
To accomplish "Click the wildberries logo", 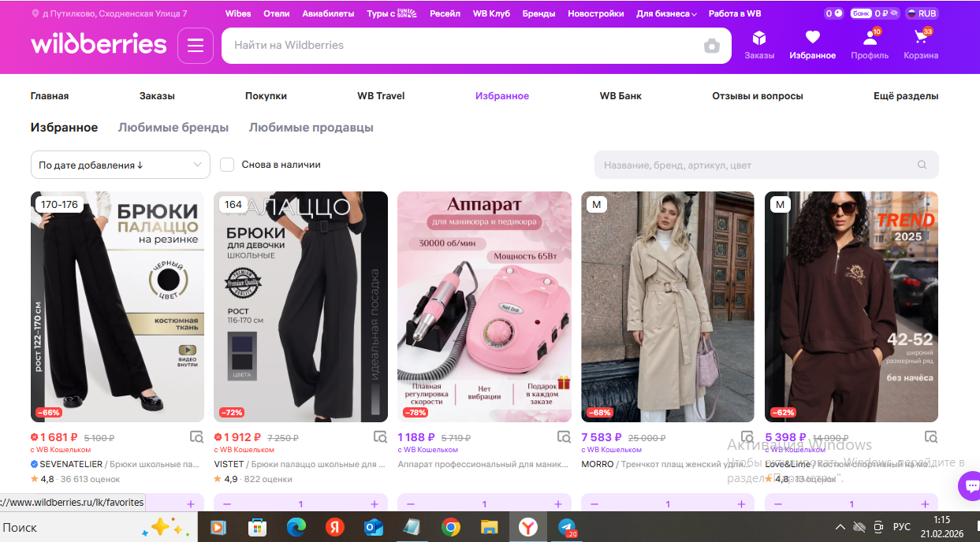I will (99, 44).
